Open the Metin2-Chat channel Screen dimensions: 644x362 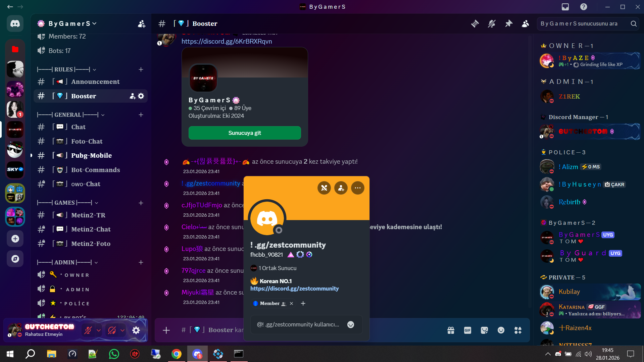(x=91, y=229)
